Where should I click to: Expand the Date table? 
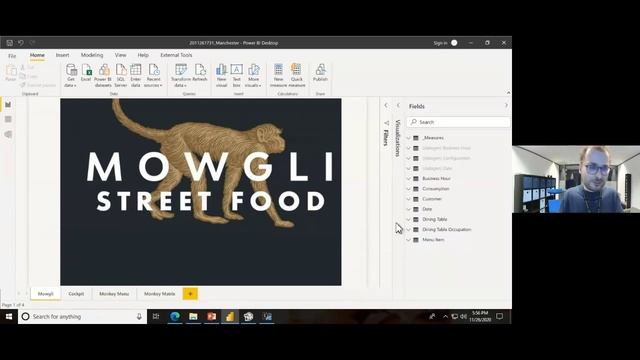pyautogui.click(x=409, y=209)
